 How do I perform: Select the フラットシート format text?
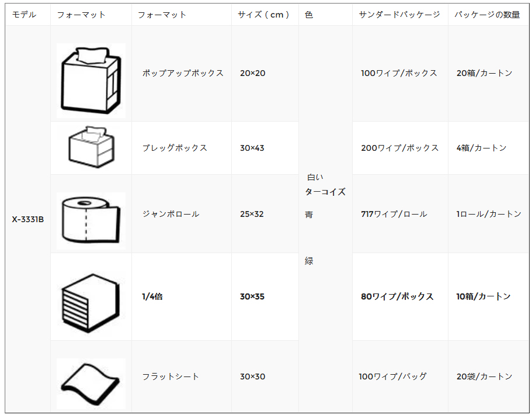click(x=171, y=376)
